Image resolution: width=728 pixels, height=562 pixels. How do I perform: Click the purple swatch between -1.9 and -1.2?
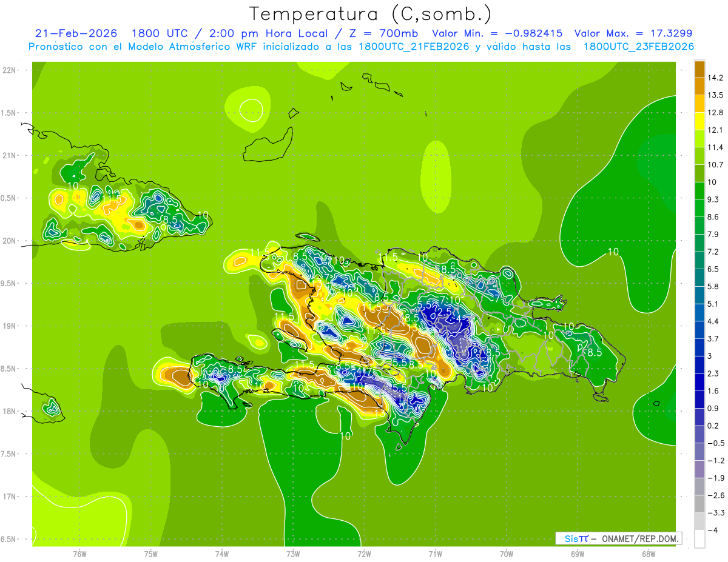coord(699,469)
